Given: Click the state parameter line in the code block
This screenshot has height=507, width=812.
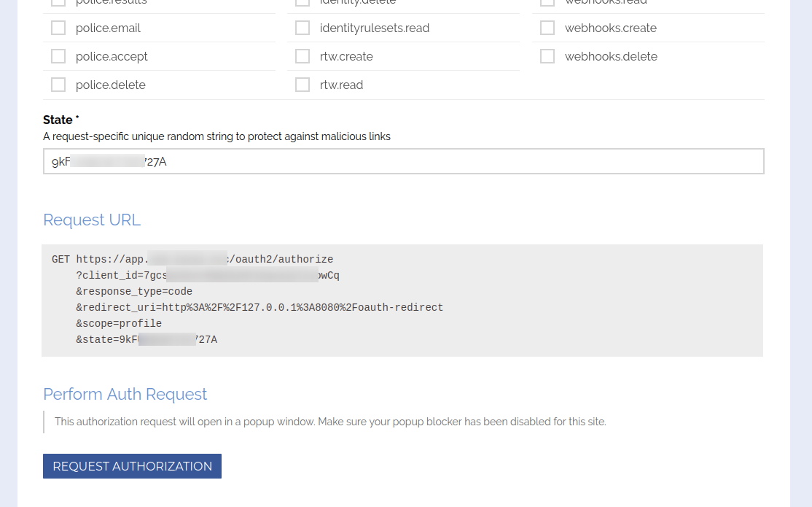Looking at the screenshot, I should tap(146, 340).
